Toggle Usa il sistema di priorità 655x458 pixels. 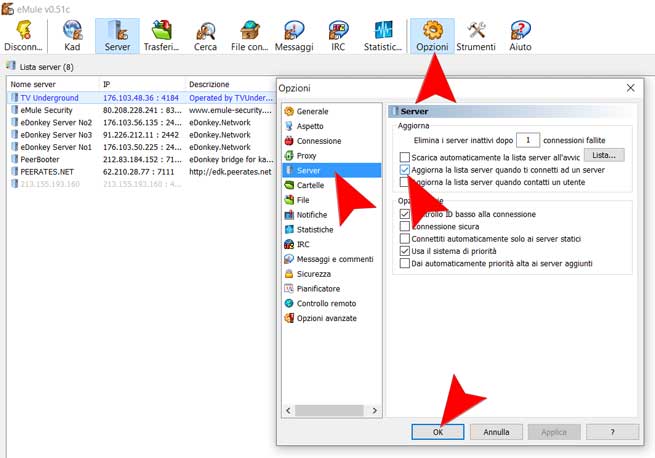point(404,251)
